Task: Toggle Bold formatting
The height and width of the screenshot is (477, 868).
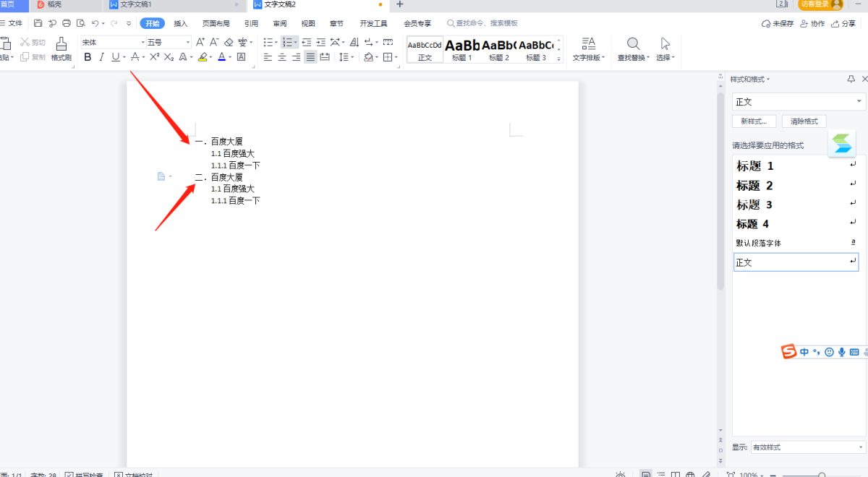Action: [88, 57]
